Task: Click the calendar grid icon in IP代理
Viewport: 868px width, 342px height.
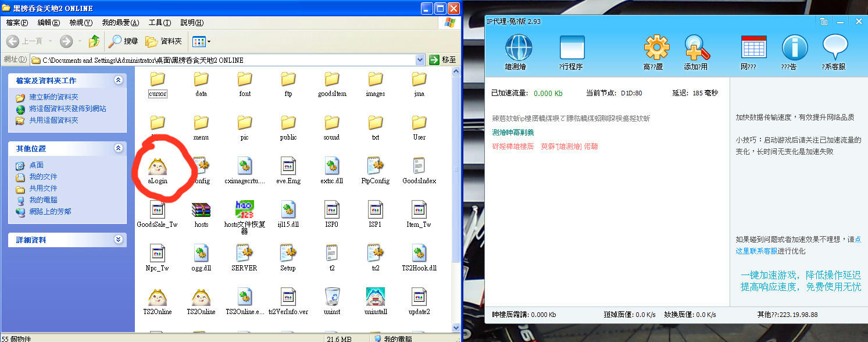Action: (754, 47)
